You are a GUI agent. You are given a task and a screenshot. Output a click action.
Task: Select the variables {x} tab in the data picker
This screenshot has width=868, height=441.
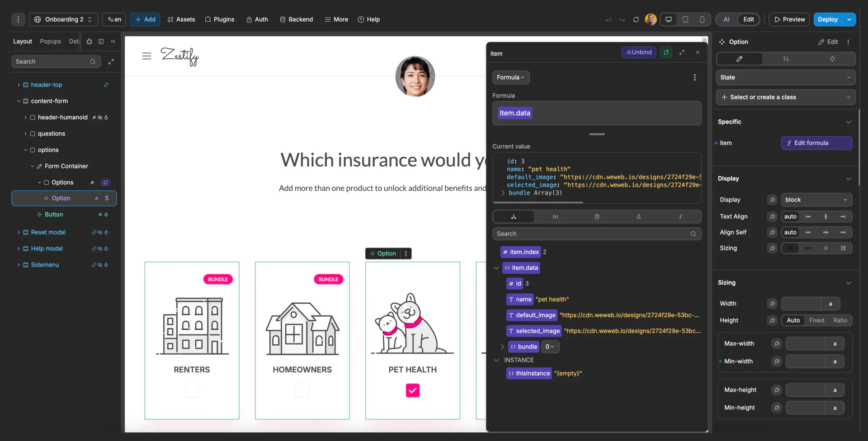[556, 216]
